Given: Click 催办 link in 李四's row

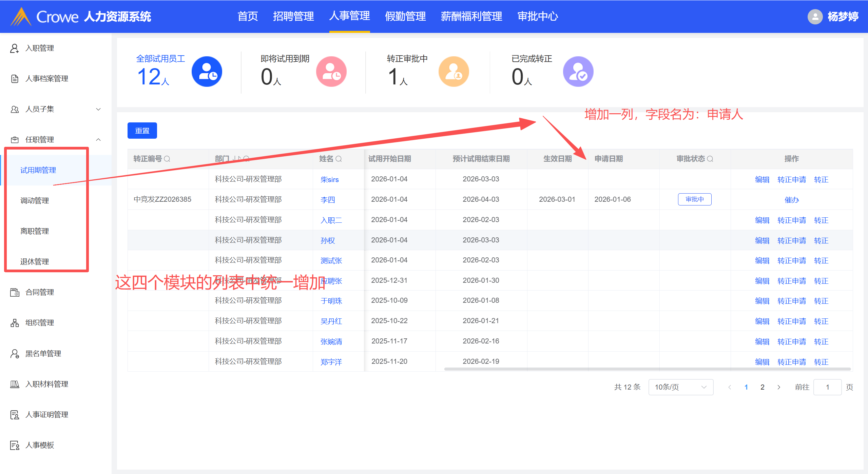Looking at the screenshot, I should click(x=791, y=200).
